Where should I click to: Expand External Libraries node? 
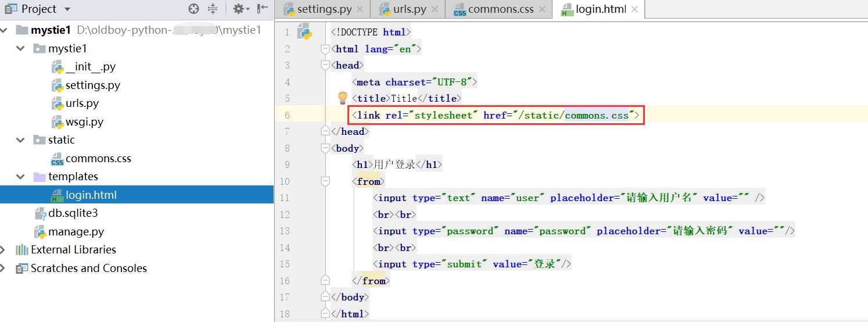click(x=4, y=250)
